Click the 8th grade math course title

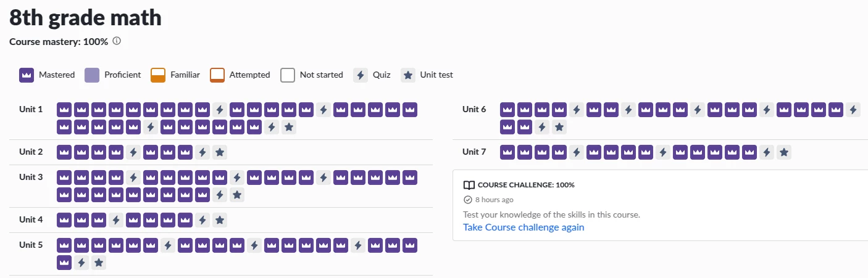85,17
